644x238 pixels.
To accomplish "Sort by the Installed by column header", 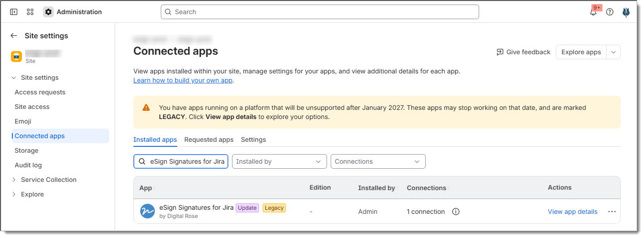I will tap(378, 188).
